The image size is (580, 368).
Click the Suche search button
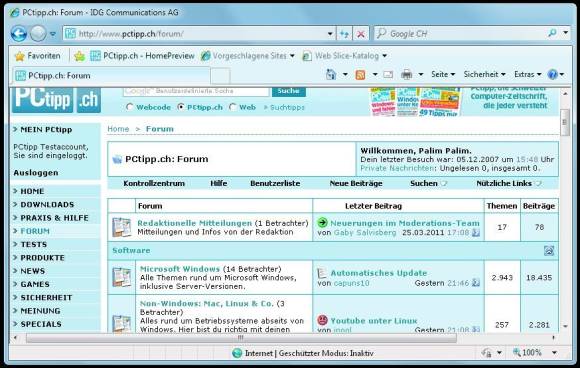(x=289, y=91)
